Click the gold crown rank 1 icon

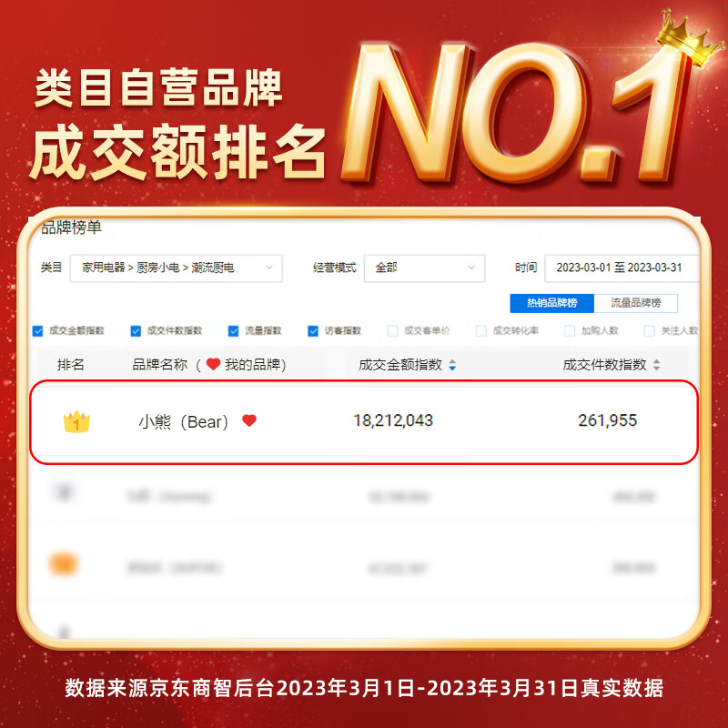(76, 421)
